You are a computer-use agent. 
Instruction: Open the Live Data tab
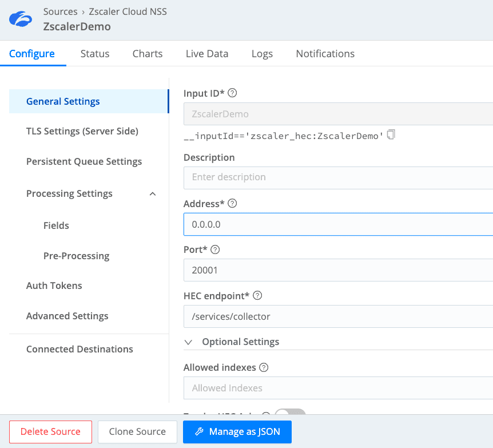[207, 54]
